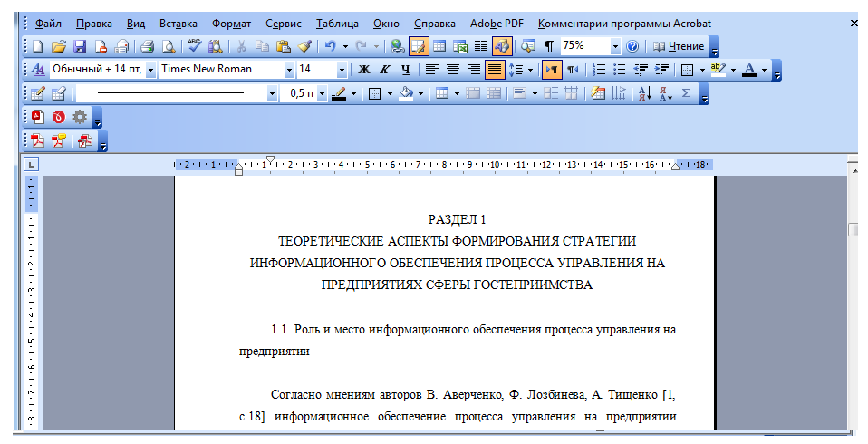Sort ascending А-Я

click(x=645, y=93)
